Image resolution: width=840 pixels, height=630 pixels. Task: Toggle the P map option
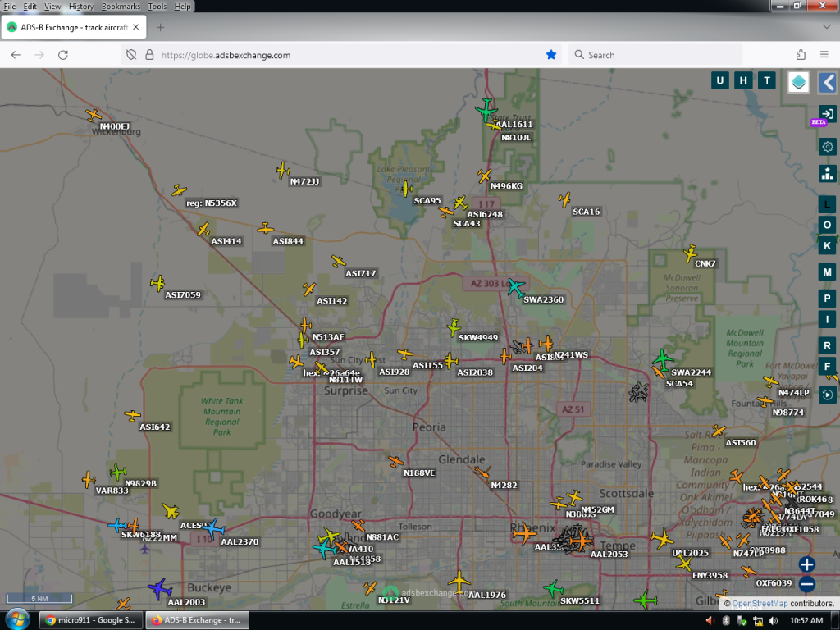pyautogui.click(x=827, y=299)
